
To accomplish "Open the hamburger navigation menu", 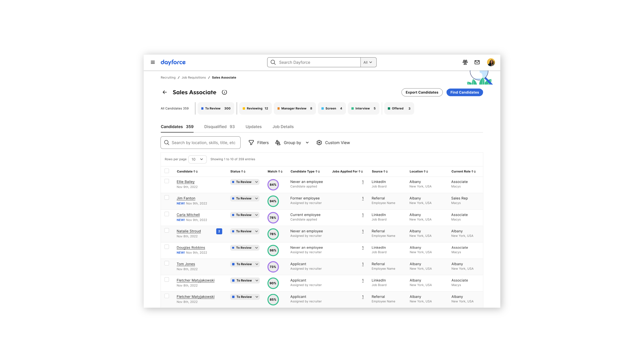I will pos(153,62).
